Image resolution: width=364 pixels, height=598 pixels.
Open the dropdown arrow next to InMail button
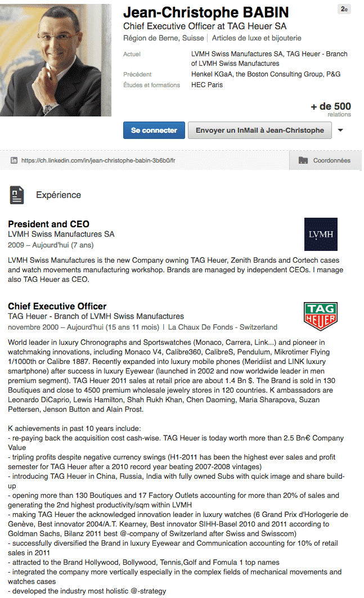340,131
